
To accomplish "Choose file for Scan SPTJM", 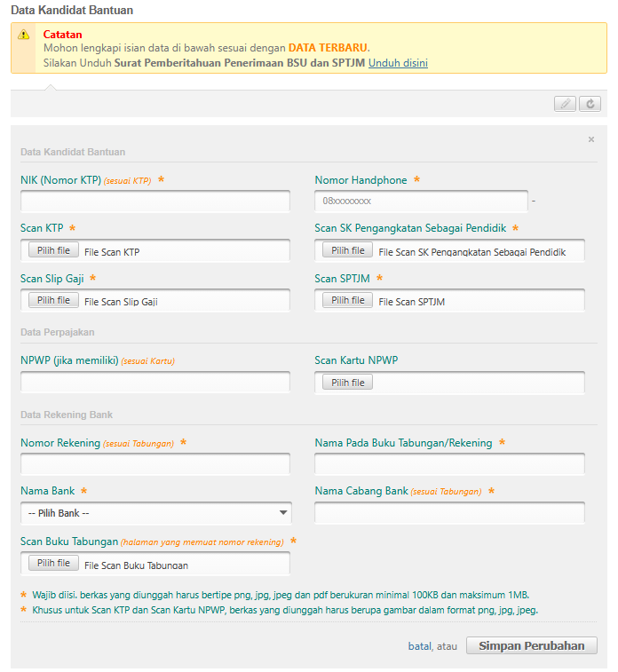I will coord(347,300).
